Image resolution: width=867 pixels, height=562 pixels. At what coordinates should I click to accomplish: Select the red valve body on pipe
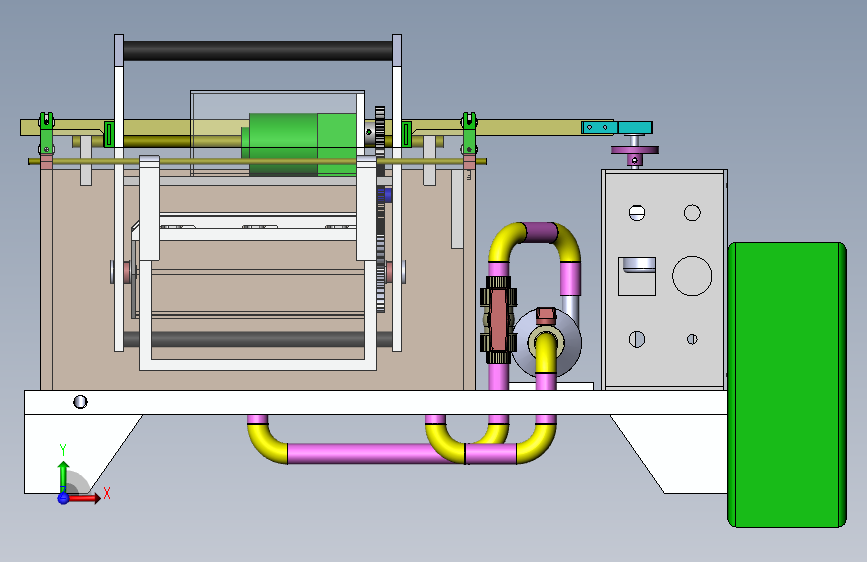499,319
